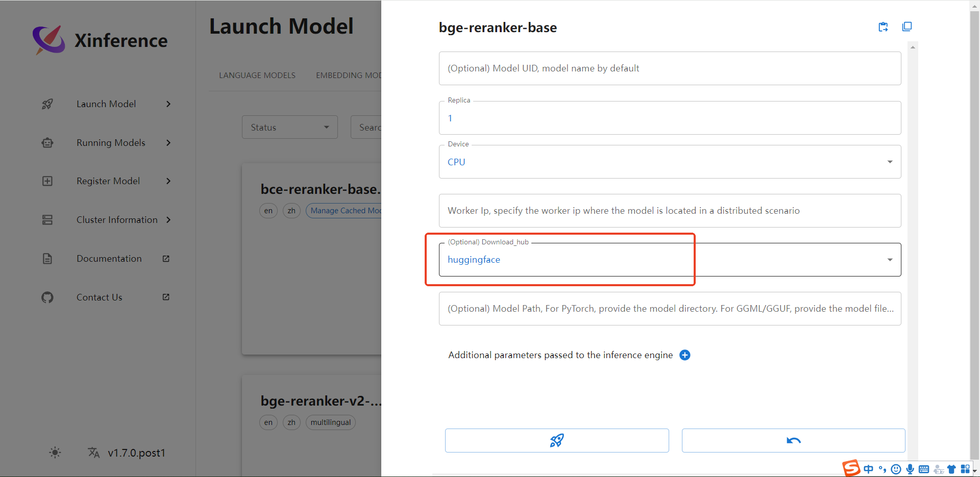Open external link icon beside Documentation
The image size is (980, 477).
(x=166, y=259)
